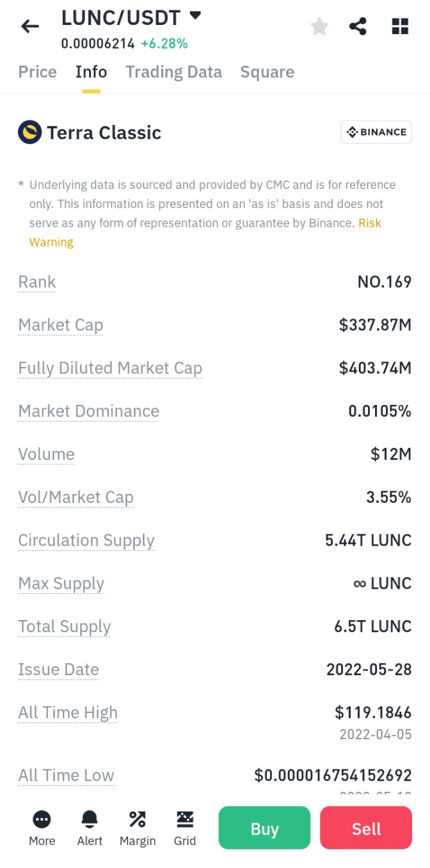Tap the Circulation Supply label
Image resolution: width=430 pixels, height=868 pixels.
tap(86, 540)
